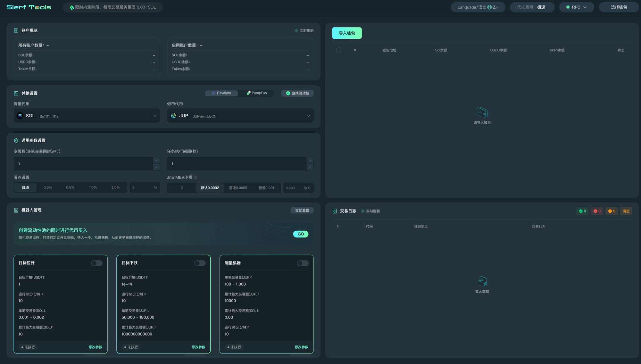Screen dimensions: 641x364
Task: Enable the 刷量机器 robot toggle
Action: click(x=303, y=263)
